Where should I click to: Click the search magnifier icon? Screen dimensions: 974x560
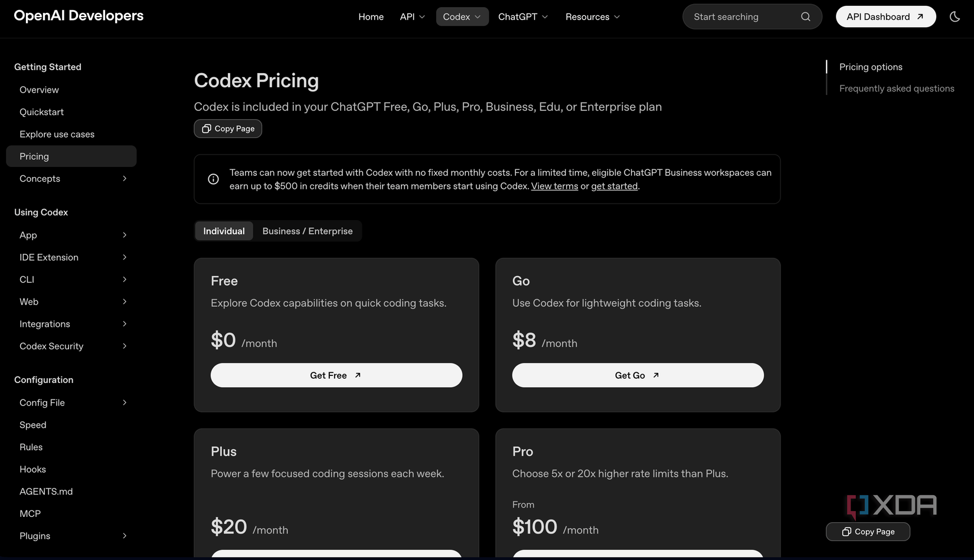(805, 17)
